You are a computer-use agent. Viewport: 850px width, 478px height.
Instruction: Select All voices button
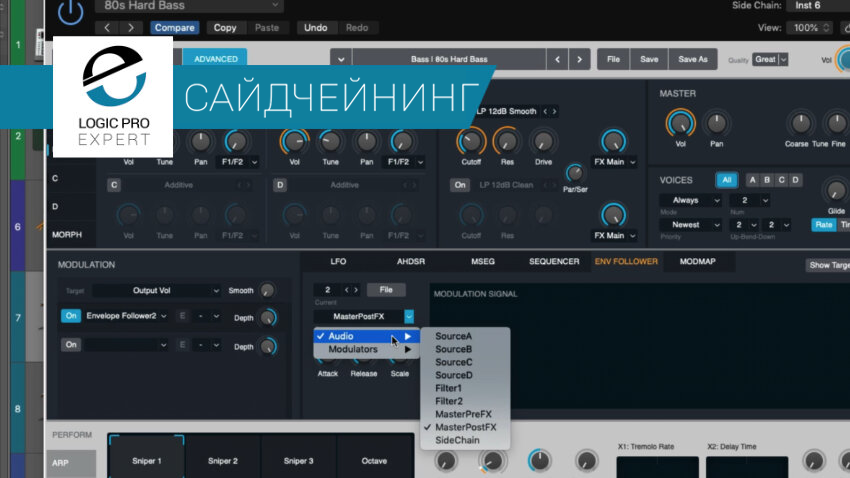[726, 180]
